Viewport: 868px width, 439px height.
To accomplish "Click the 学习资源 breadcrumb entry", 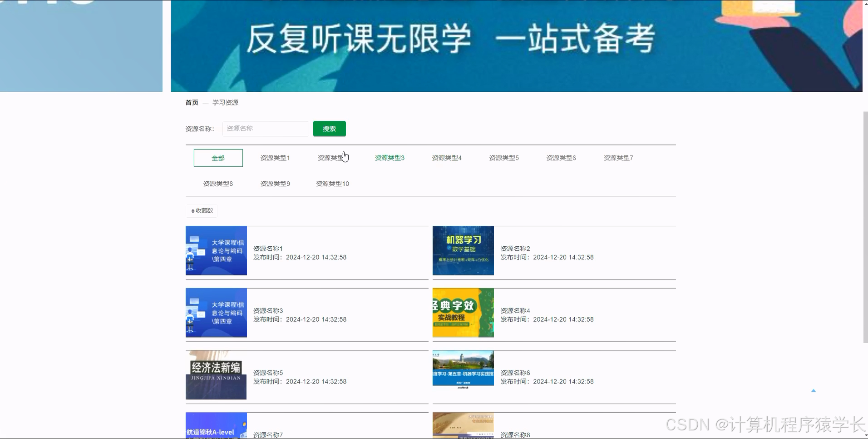I will pos(226,102).
